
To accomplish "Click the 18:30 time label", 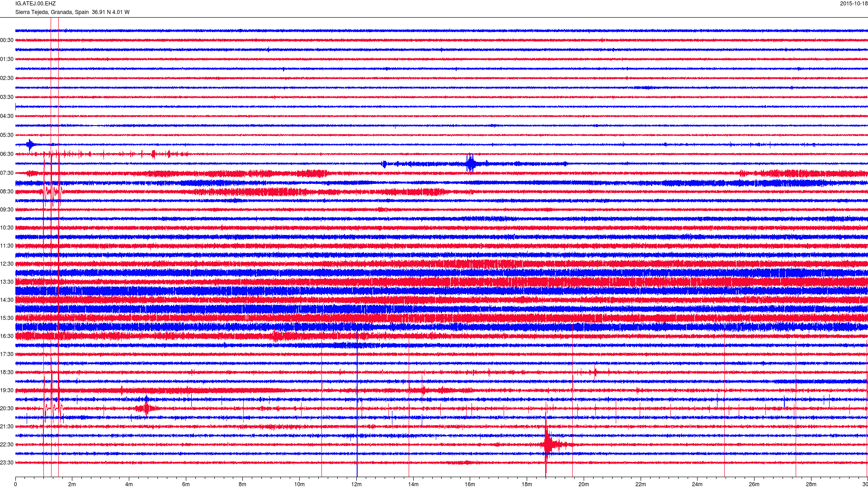I will tap(7, 372).
